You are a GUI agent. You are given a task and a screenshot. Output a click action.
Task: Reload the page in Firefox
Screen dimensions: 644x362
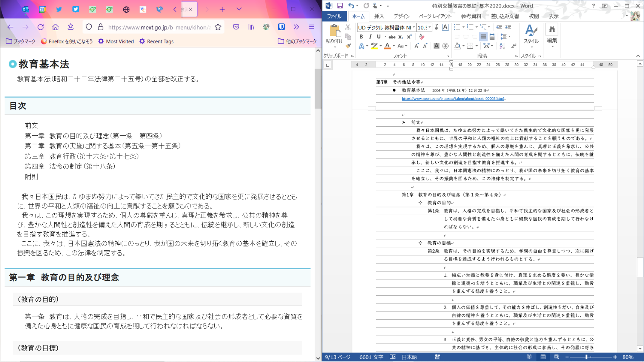[41, 27]
